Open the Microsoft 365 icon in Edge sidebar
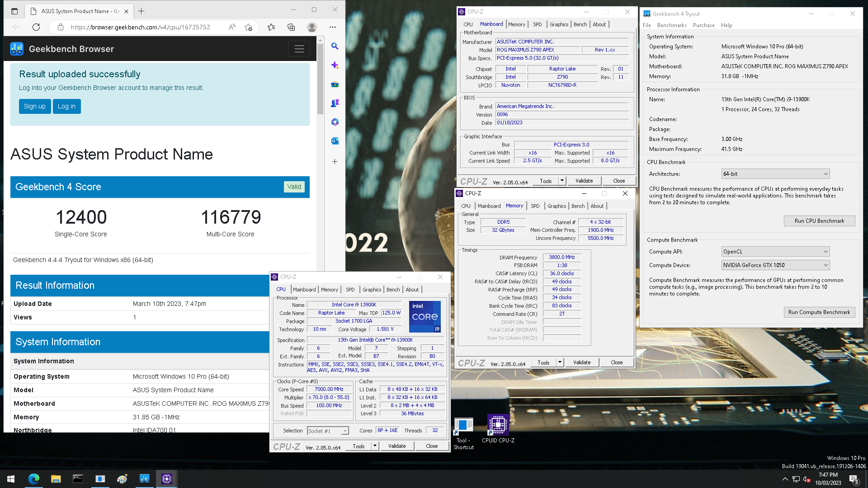This screenshot has width=868, height=488. (x=335, y=122)
